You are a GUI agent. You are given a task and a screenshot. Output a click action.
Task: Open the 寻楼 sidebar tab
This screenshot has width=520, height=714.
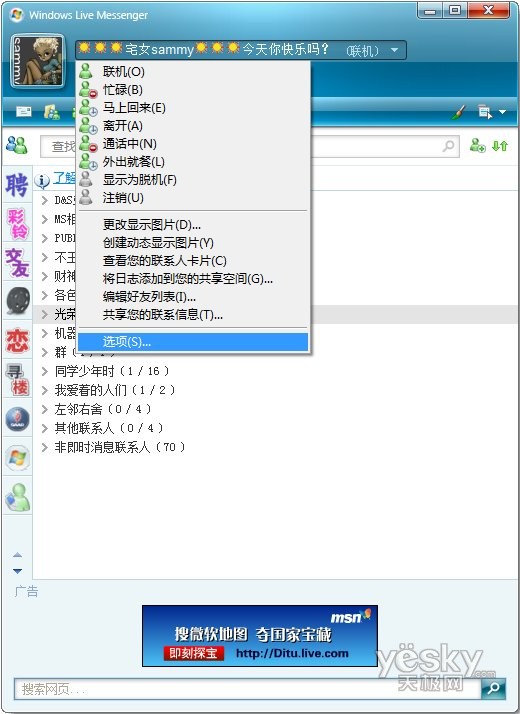(17, 379)
